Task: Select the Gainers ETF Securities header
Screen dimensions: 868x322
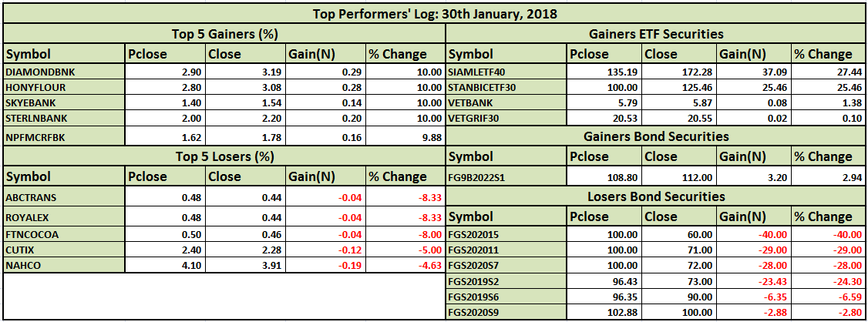Action: [x=655, y=34]
